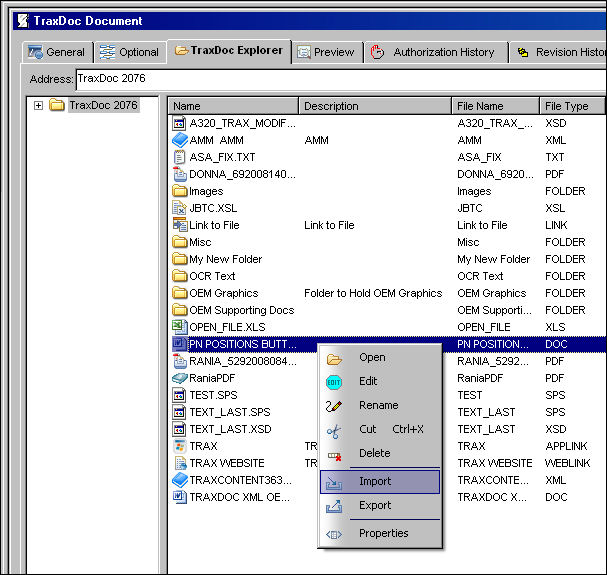Click the TraxDoc 2076 tree folder icon
Image resolution: width=607 pixels, height=575 pixels.
pyautogui.click(x=57, y=105)
